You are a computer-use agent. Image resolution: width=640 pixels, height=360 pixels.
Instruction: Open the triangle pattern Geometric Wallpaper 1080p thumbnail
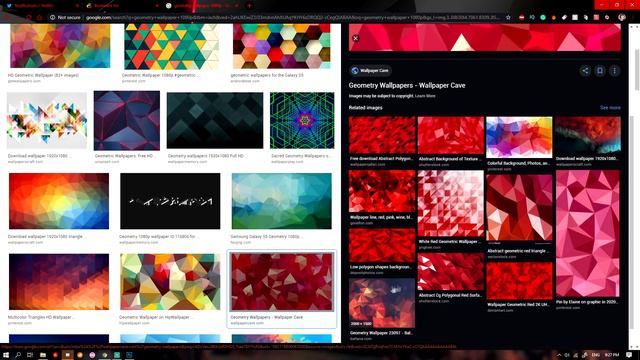click(x=171, y=46)
